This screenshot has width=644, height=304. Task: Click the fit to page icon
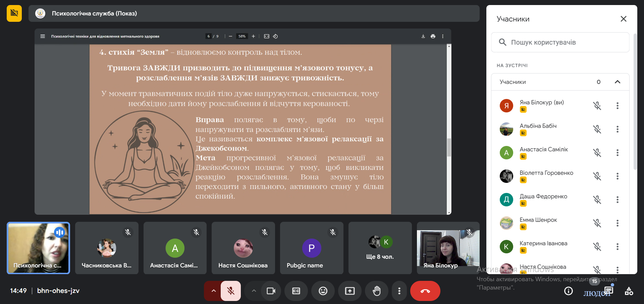point(267,36)
